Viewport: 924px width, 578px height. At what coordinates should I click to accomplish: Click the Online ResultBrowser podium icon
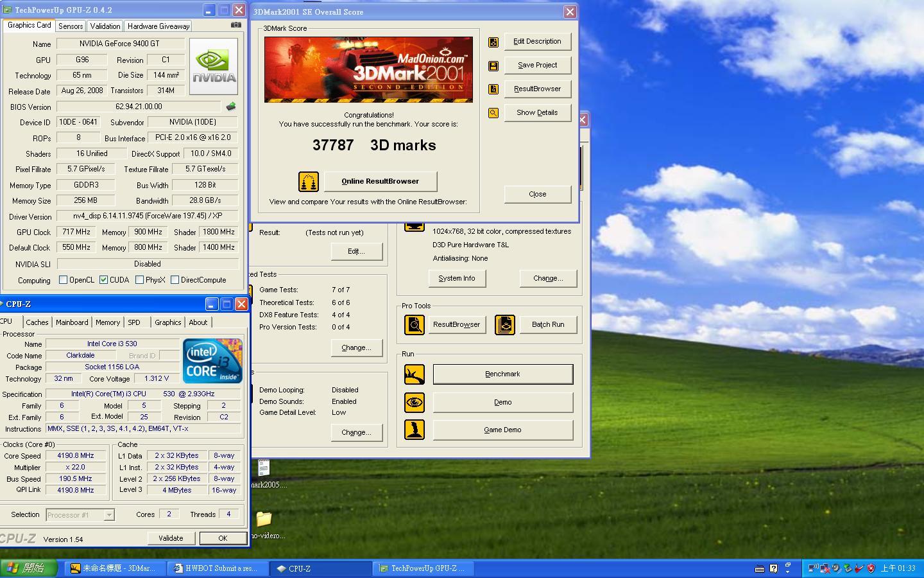pos(309,182)
